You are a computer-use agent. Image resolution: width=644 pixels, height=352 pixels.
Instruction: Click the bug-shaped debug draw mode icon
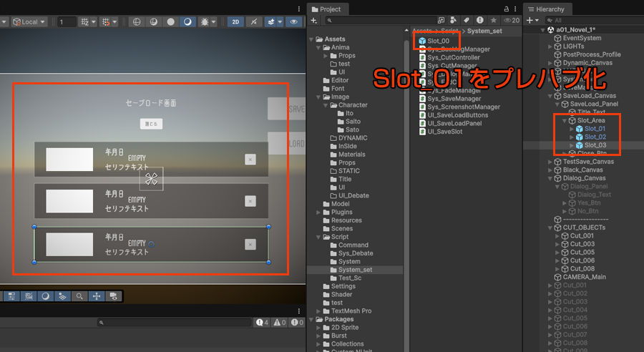[x=205, y=21]
